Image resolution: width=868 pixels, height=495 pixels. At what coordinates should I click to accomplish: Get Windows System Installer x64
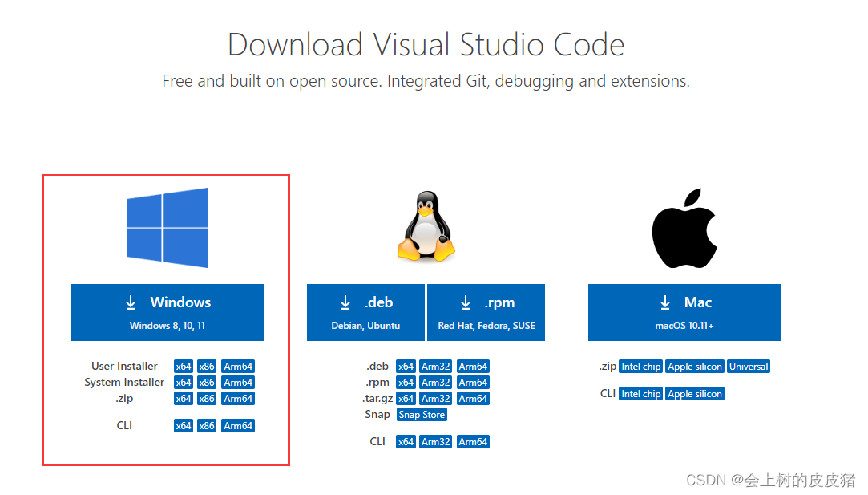pyautogui.click(x=184, y=383)
